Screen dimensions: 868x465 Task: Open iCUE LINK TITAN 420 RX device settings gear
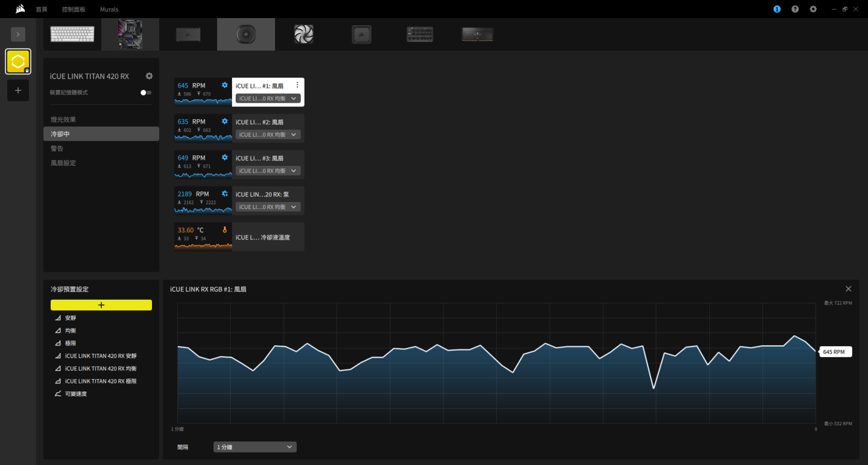point(149,76)
